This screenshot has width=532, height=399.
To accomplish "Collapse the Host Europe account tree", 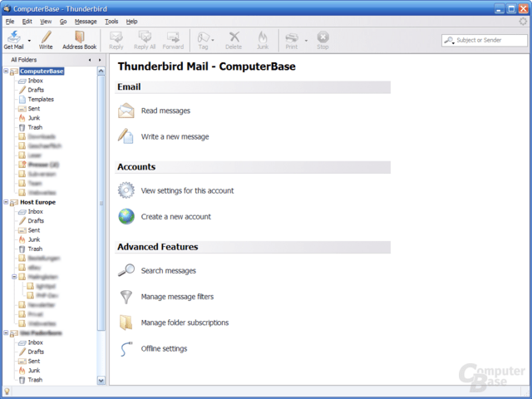I will [x=6, y=202].
